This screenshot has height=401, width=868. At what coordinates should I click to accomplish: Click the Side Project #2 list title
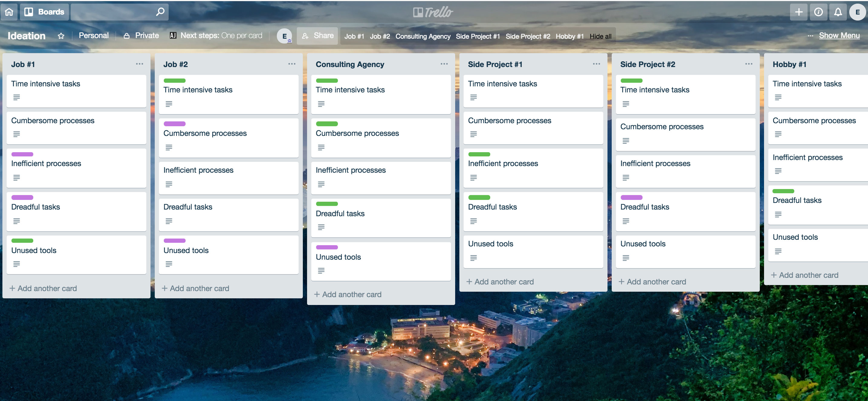(647, 64)
